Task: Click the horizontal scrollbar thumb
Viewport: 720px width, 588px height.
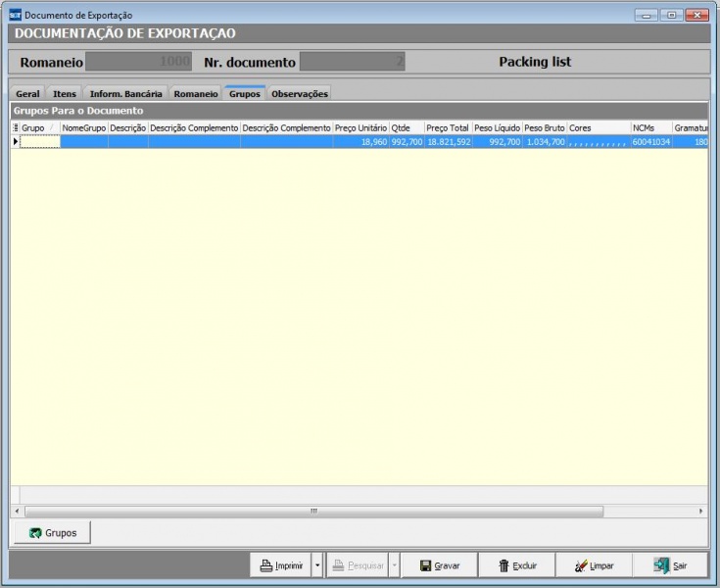Action: (313, 511)
